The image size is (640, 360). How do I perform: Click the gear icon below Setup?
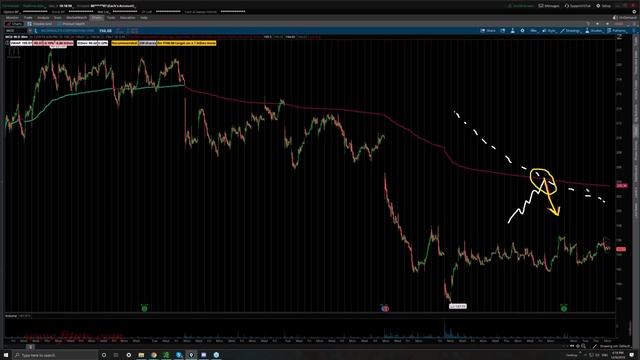click(x=634, y=12)
